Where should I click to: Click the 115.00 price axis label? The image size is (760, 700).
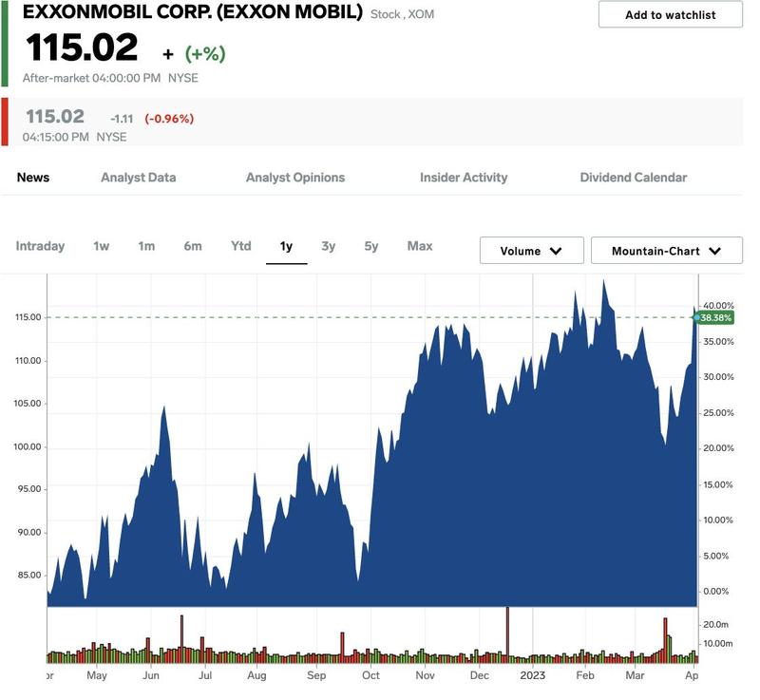28,317
